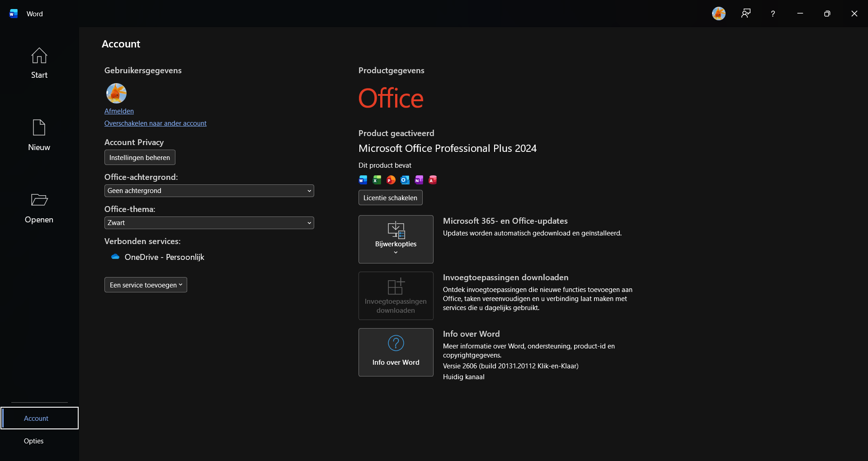Click the Product geactiveerd label
Viewport: 868px width, 461px height.
point(396,133)
